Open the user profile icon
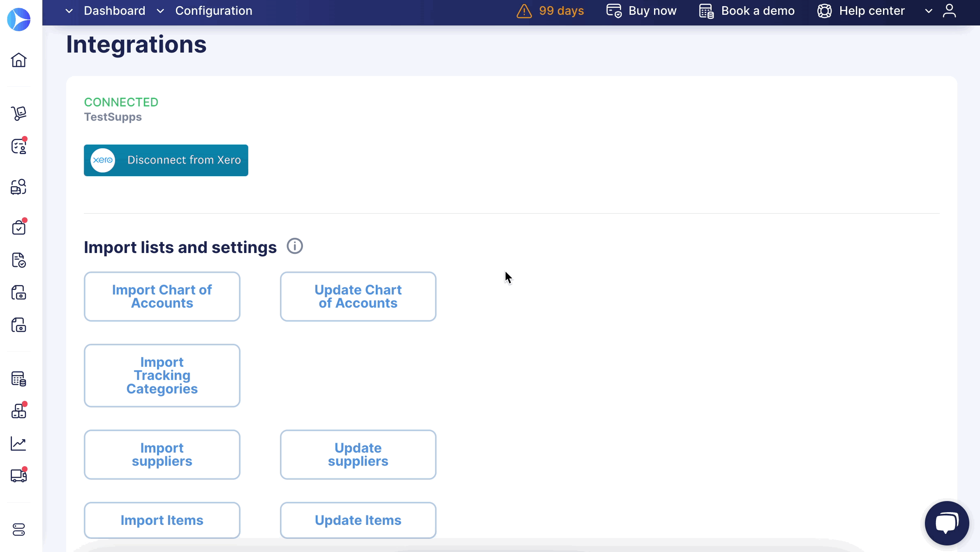This screenshot has height=552, width=980. (x=949, y=11)
